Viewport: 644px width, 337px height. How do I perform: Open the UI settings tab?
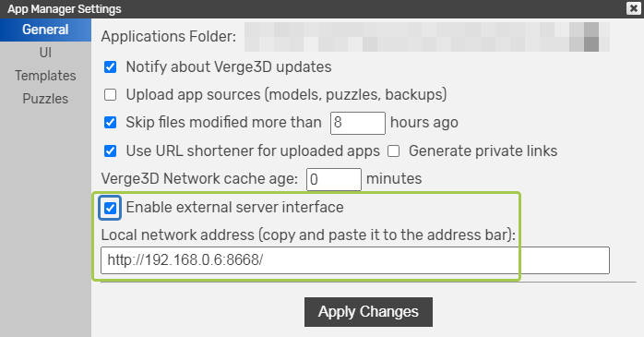pos(45,53)
